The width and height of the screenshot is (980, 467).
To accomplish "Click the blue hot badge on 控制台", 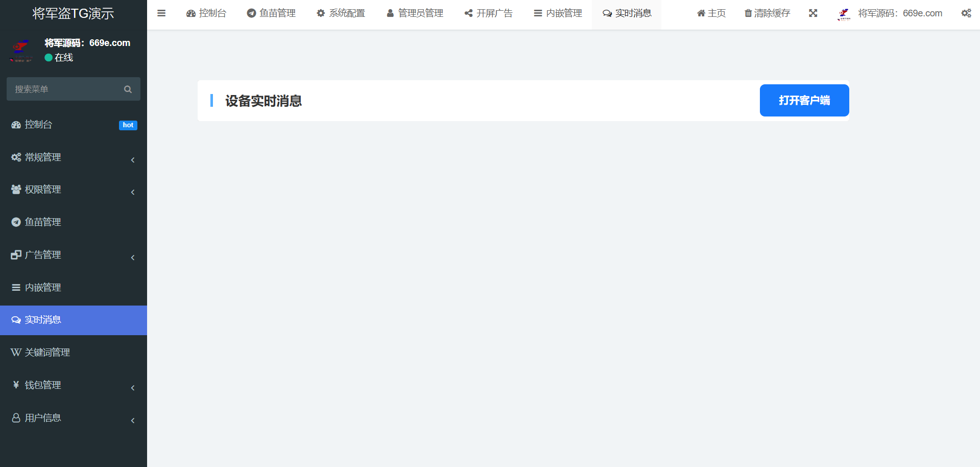I will pos(128,125).
